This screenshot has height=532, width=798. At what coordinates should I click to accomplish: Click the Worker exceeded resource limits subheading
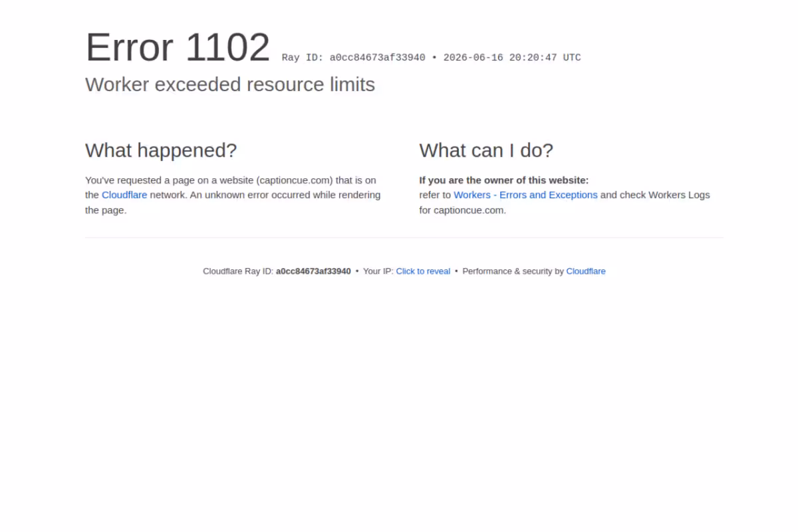tap(230, 84)
